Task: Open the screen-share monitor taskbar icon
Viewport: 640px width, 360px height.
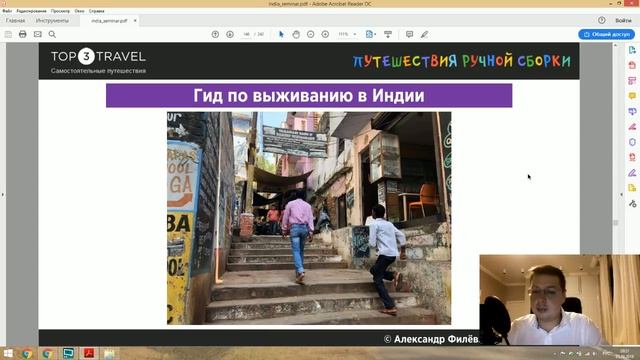Action: (68, 353)
